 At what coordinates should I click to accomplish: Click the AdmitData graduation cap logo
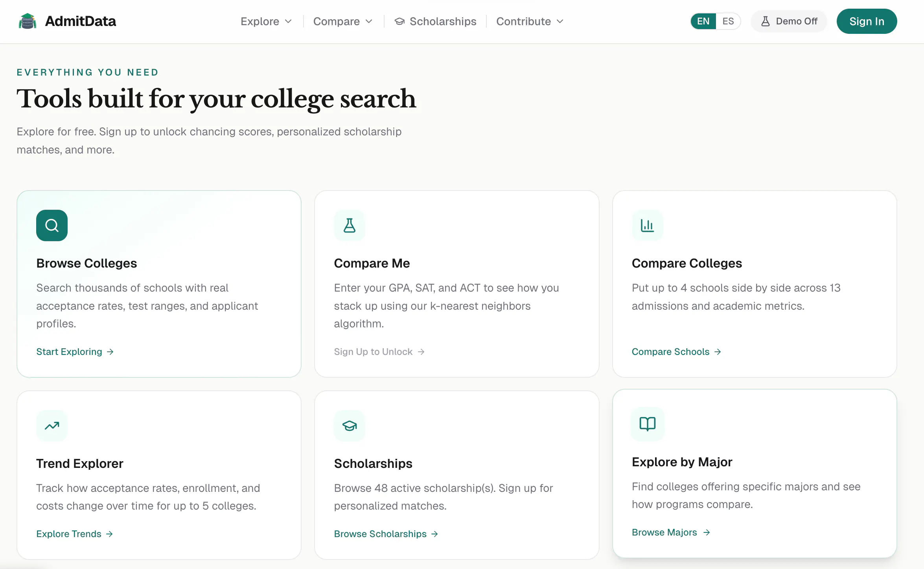28,21
